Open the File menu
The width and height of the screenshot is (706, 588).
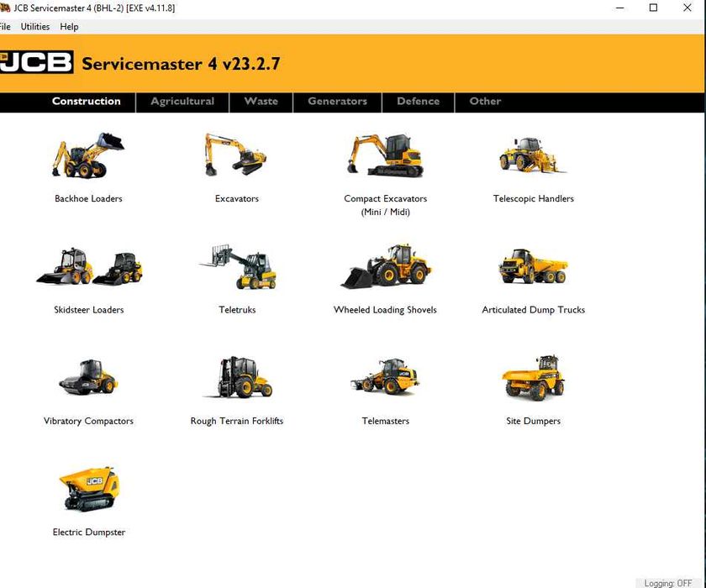point(5,27)
